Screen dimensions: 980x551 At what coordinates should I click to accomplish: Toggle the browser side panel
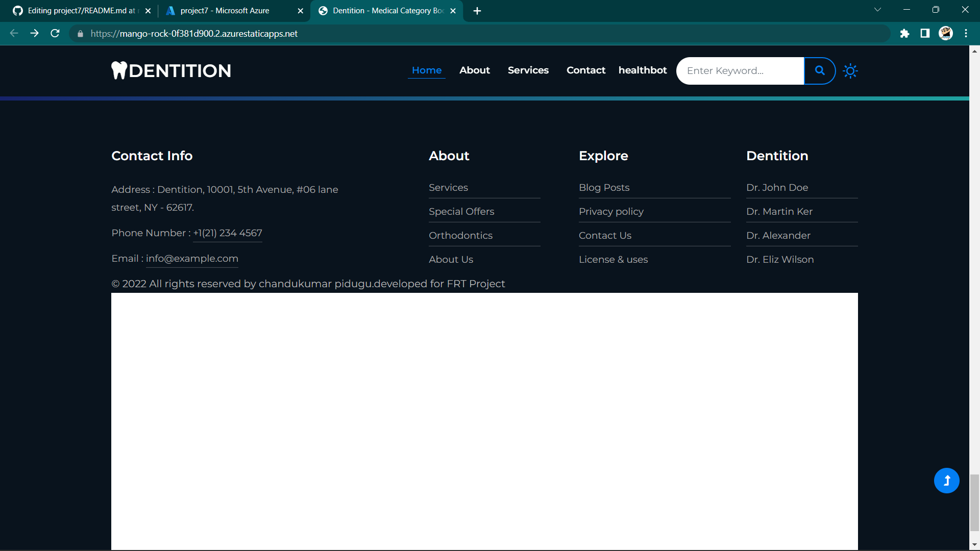[925, 33]
